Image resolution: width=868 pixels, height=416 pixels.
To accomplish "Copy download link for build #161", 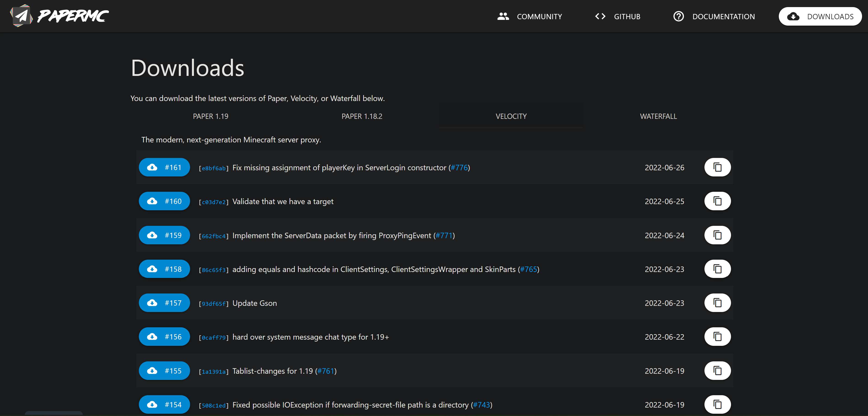I will pos(717,167).
